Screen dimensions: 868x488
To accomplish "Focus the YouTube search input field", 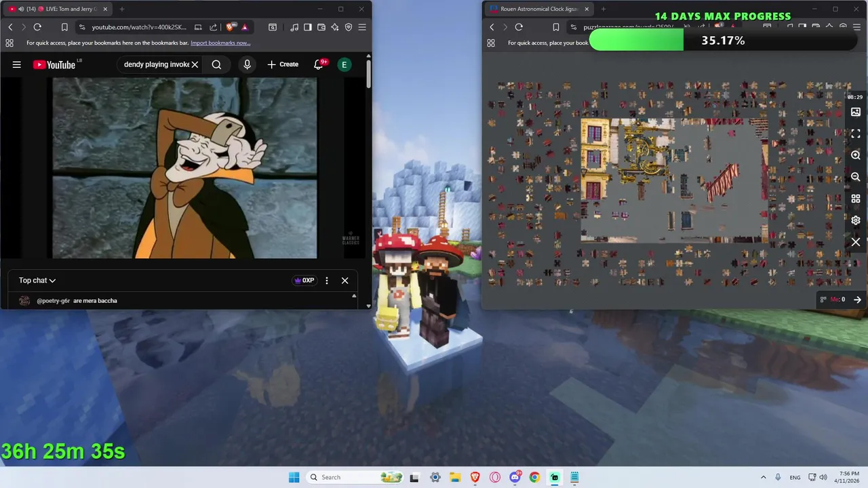I will [156, 64].
